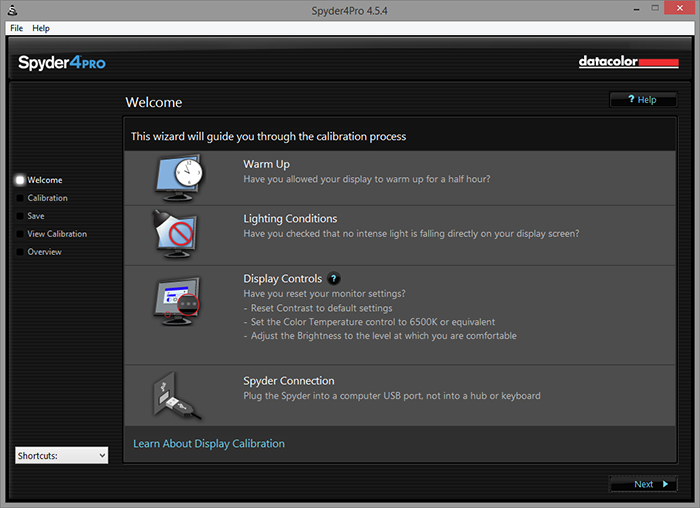Click the Spyder4Pro logo

pos(62,63)
